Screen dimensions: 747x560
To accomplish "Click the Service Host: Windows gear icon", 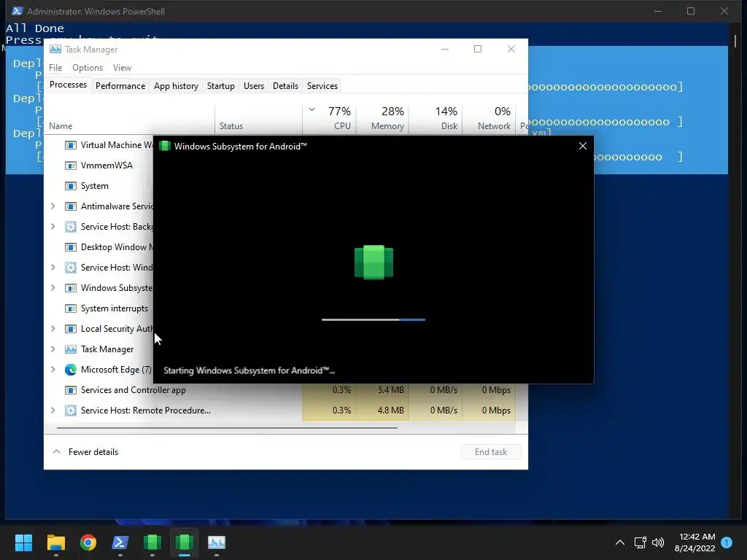I will tap(71, 268).
